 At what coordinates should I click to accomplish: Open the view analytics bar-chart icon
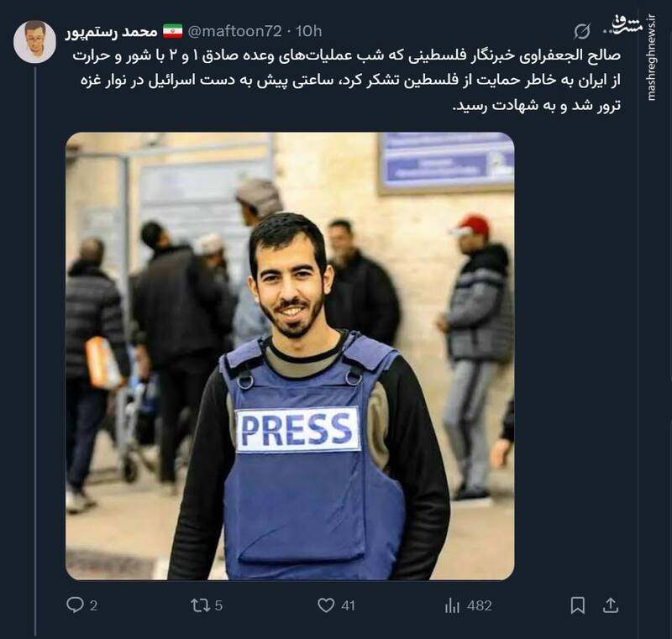click(452, 605)
